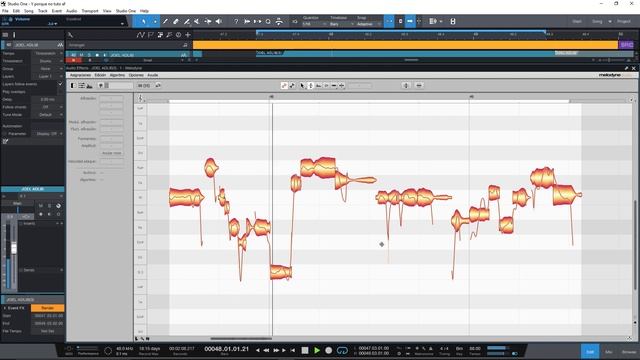Click the question mark help icon
The width and height of the screenshot is (640, 360).
click(236, 21)
